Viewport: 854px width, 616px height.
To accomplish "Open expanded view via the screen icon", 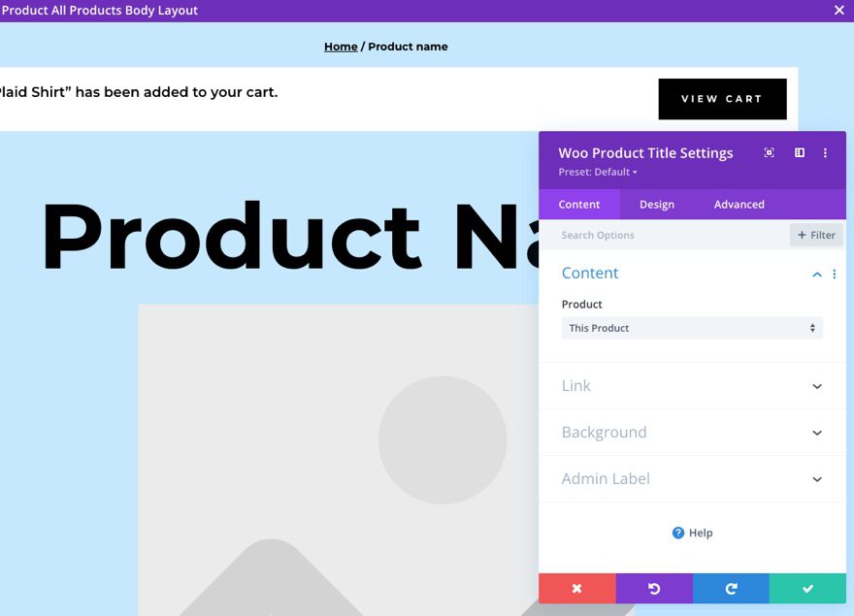I will (769, 152).
